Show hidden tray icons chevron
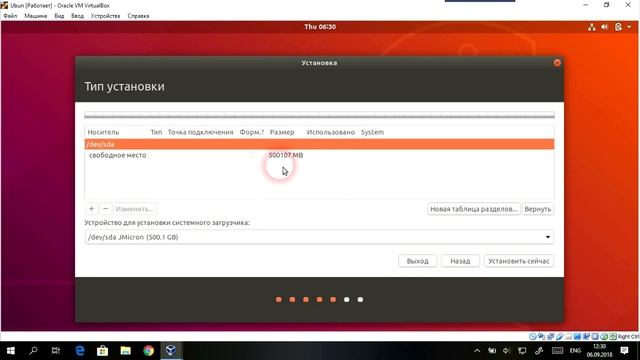The image size is (640, 360). tap(477, 351)
